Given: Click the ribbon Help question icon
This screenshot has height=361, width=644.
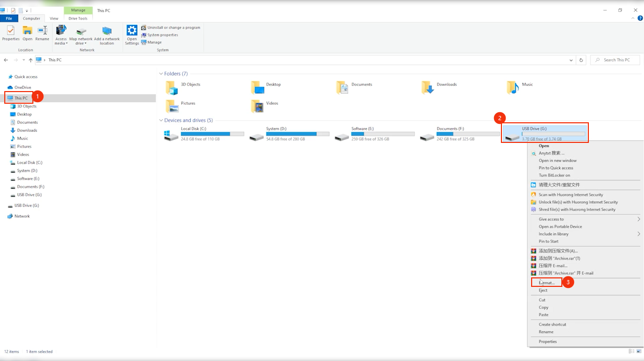Looking at the screenshot, I should tap(640, 18).
